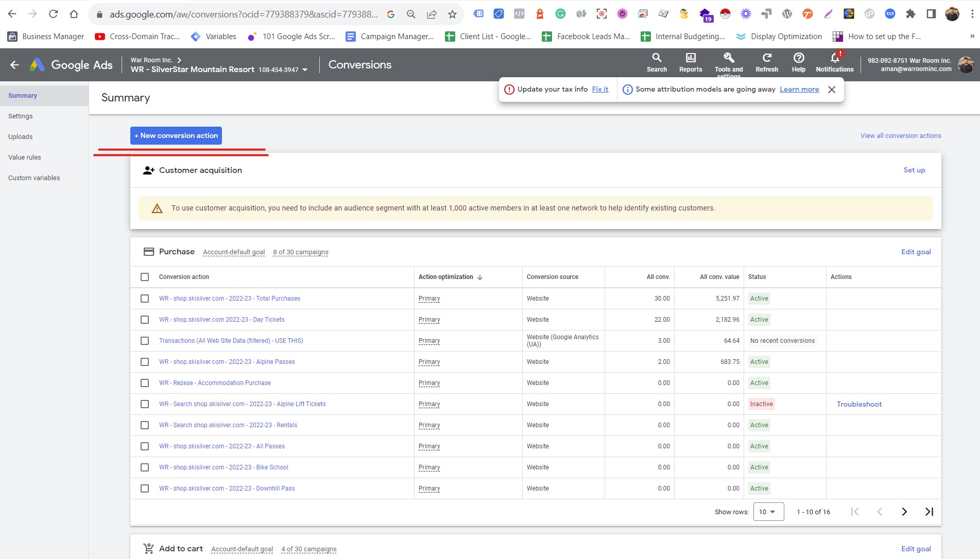Open the Show rows dropdown
The image size is (980, 559).
pos(768,512)
